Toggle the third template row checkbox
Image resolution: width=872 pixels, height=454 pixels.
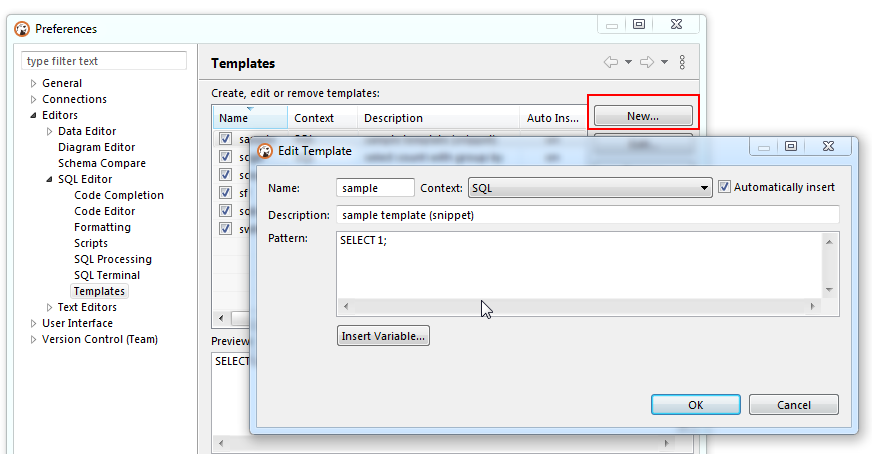pyautogui.click(x=225, y=175)
